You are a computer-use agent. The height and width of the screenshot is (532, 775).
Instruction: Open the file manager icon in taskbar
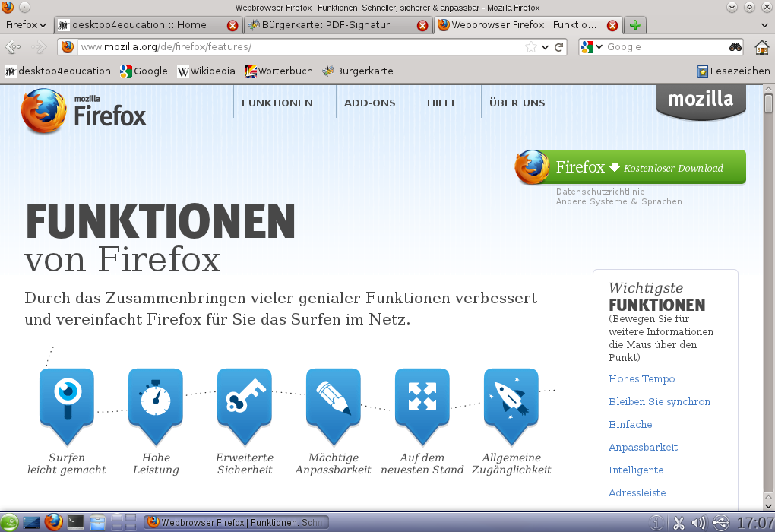point(97,522)
